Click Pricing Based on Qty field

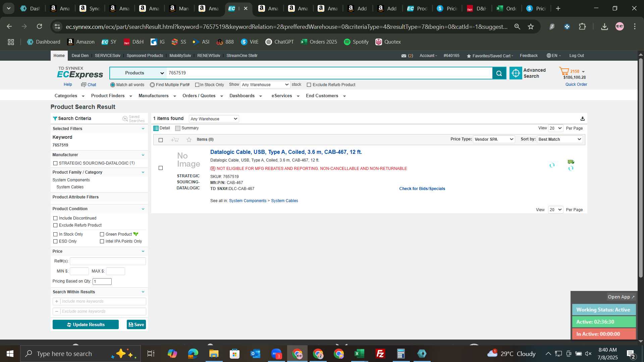[102, 282]
